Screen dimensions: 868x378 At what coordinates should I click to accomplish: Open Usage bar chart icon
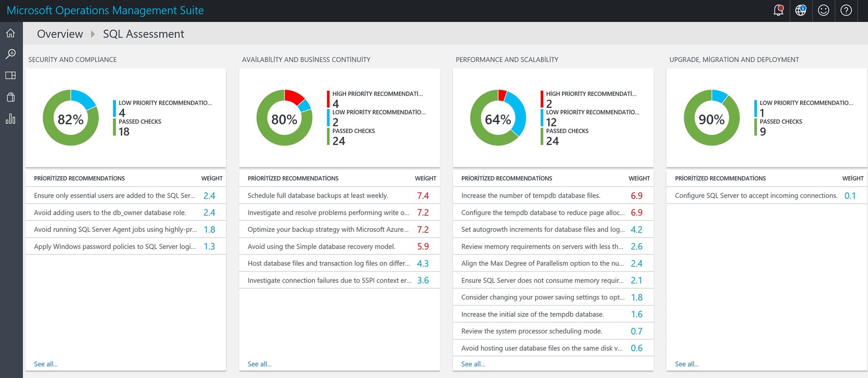pyautogui.click(x=10, y=118)
